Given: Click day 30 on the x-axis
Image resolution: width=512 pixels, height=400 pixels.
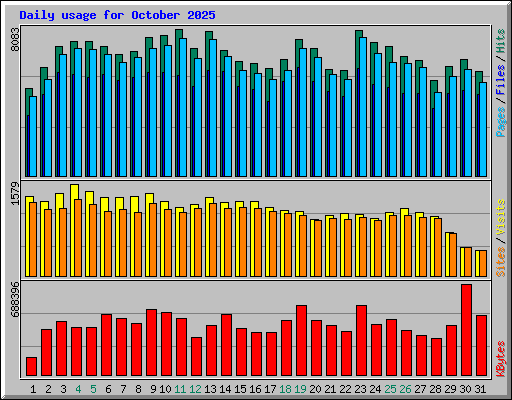Looking at the screenshot, I should click(466, 389).
